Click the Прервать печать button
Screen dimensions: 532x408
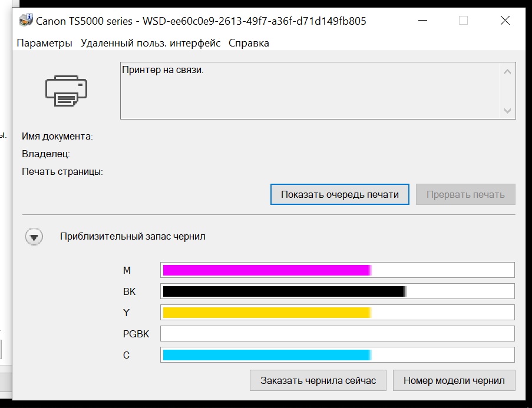(x=465, y=194)
